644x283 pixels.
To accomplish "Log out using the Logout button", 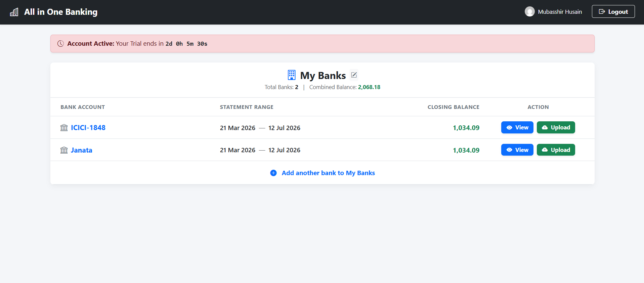I will point(613,11).
